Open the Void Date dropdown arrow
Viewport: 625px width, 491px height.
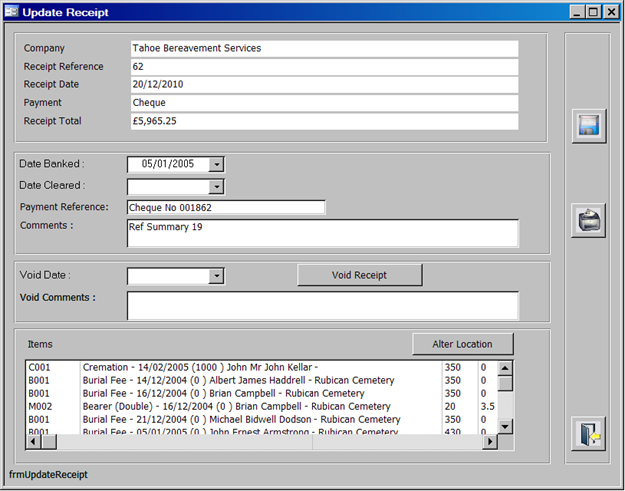pyautogui.click(x=216, y=276)
